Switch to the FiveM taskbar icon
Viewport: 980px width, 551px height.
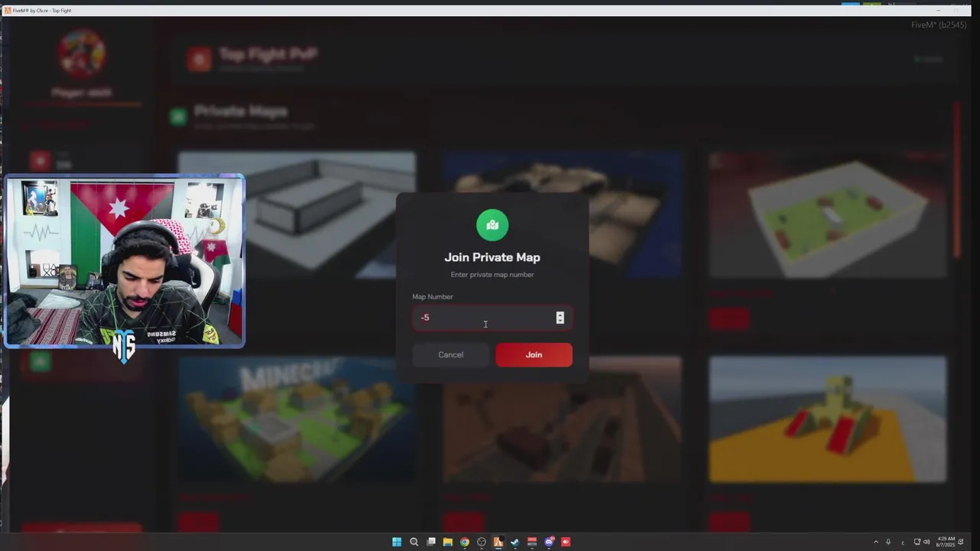pos(498,542)
